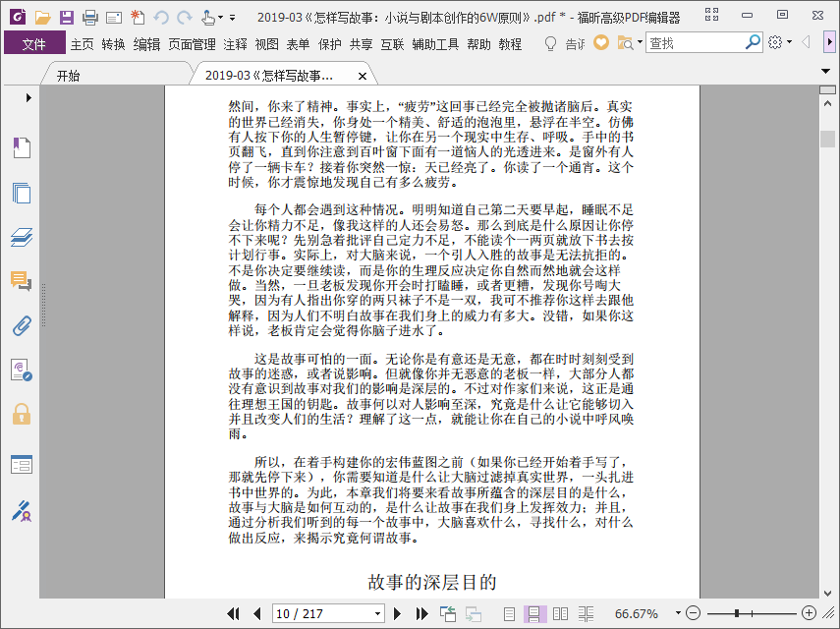Click the magnifier search button

(x=753, y=42)
